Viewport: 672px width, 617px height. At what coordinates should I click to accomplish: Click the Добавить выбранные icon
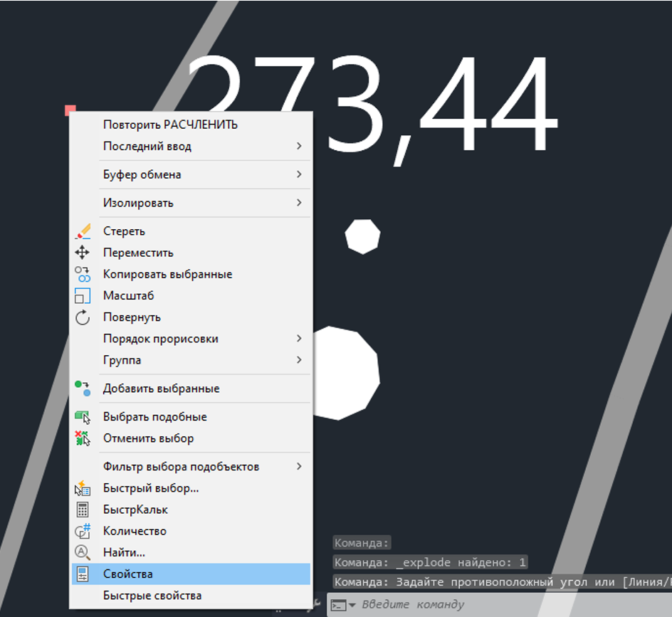83,389
